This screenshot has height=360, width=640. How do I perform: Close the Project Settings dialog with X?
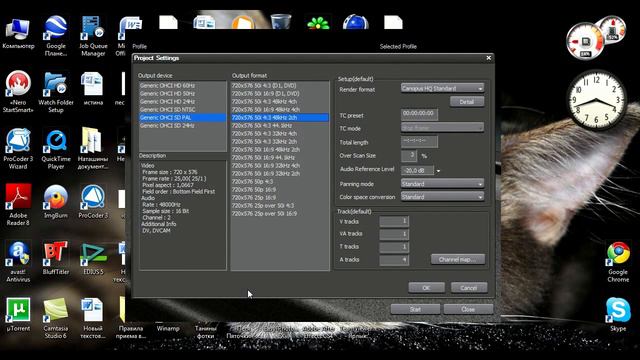pyautogui.click(x=489, y=58)
